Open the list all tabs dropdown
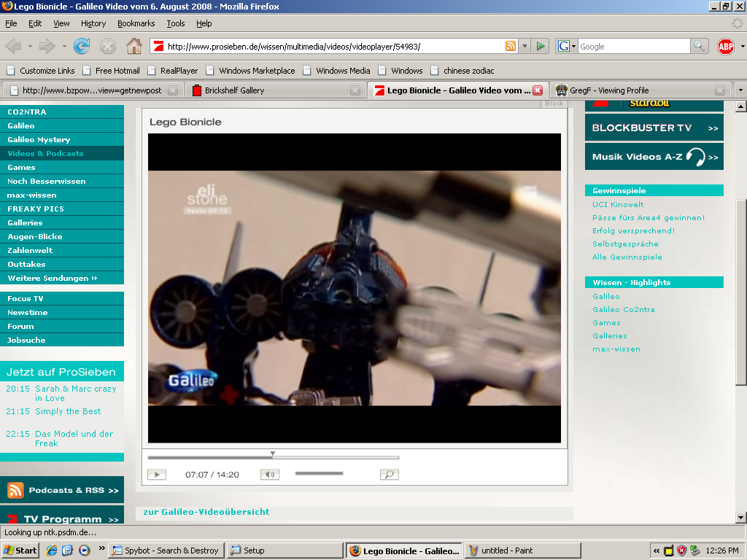Viewport: 747px width, 560px height. click(x=740, y=90)
